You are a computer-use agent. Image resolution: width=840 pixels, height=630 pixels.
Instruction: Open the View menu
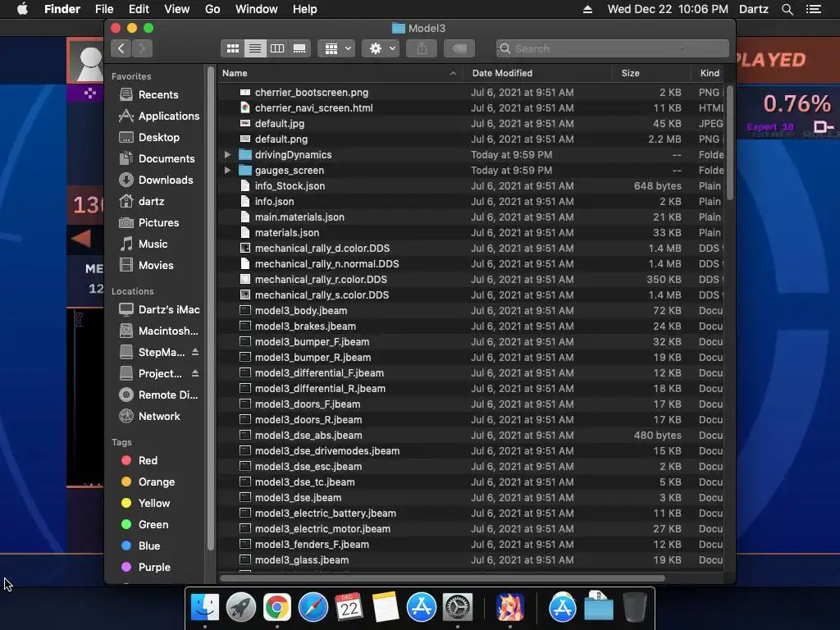click(x=177, y=9)
